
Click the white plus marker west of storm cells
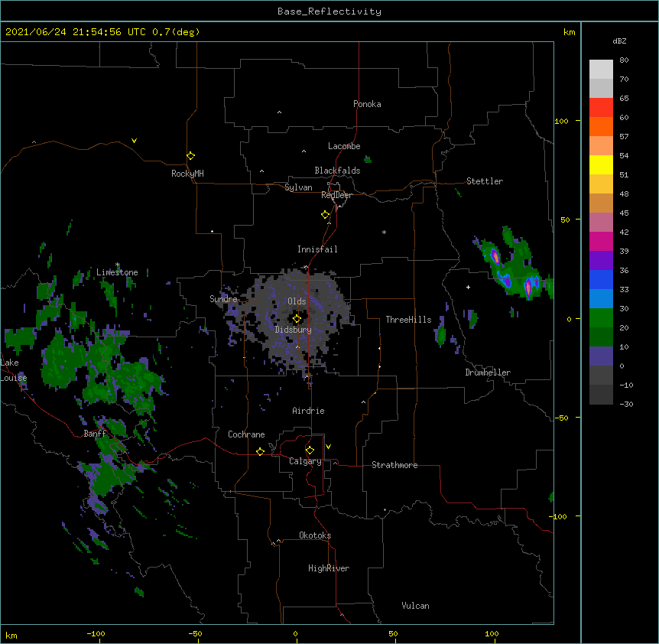[x=468, y=287]
